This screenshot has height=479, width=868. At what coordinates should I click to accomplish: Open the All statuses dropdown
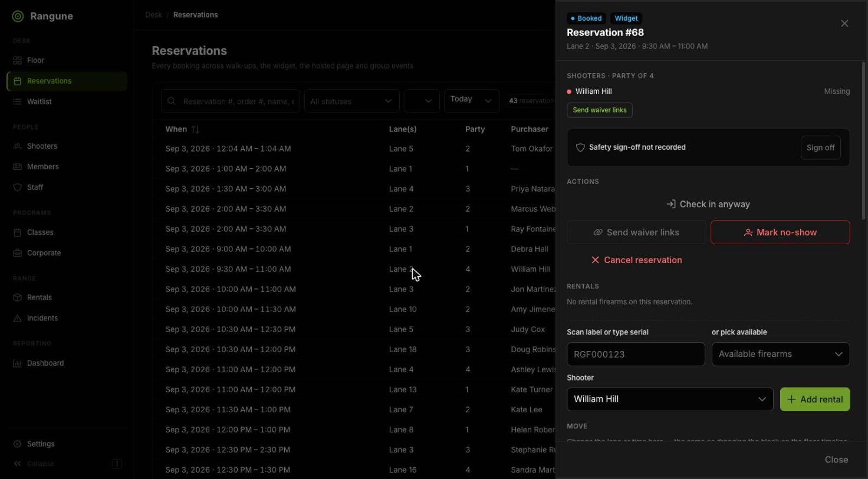[x=351, y=101]
